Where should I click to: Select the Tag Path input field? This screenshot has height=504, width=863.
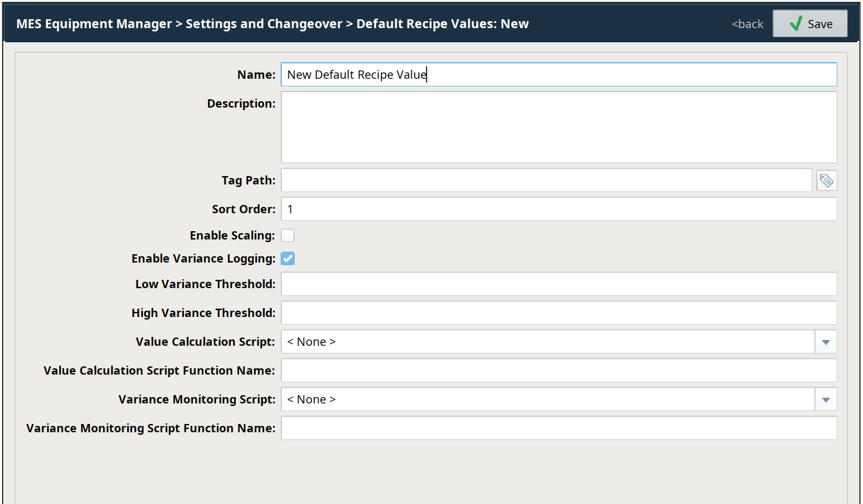[546, 181]
